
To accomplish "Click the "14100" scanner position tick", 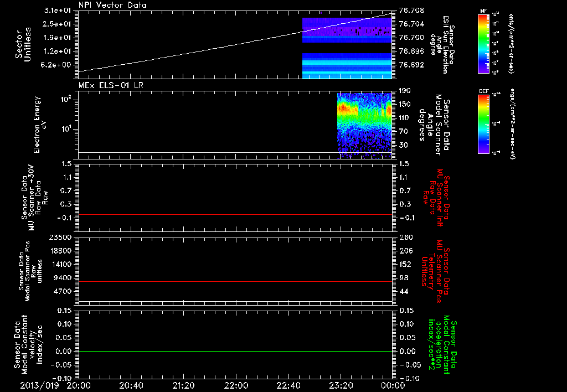I will coord(61,264).
